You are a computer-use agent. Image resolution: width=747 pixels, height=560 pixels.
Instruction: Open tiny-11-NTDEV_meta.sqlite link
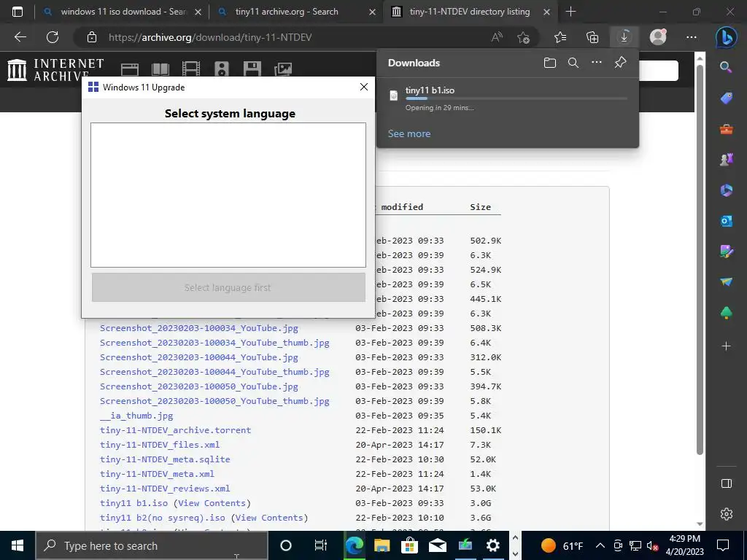pos(165,459)
